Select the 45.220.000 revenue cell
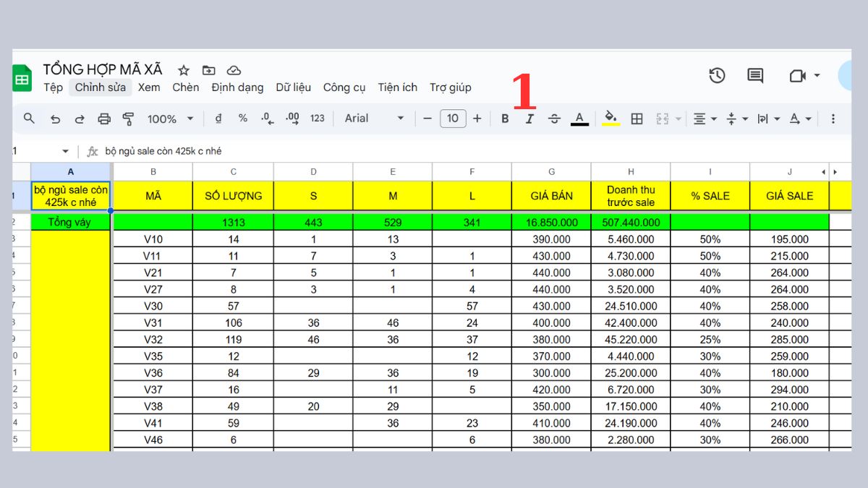The image size is (868, 488). click(x=631, y=340)
